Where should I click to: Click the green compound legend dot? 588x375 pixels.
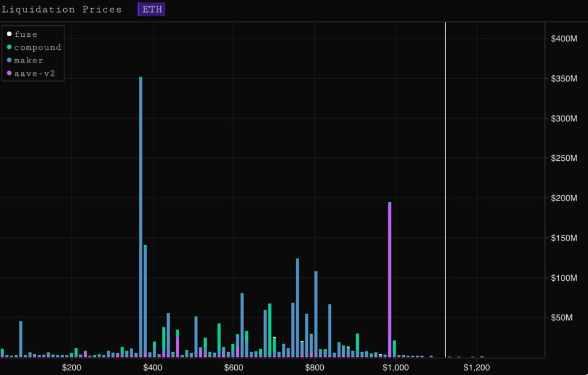click(9, 47)
